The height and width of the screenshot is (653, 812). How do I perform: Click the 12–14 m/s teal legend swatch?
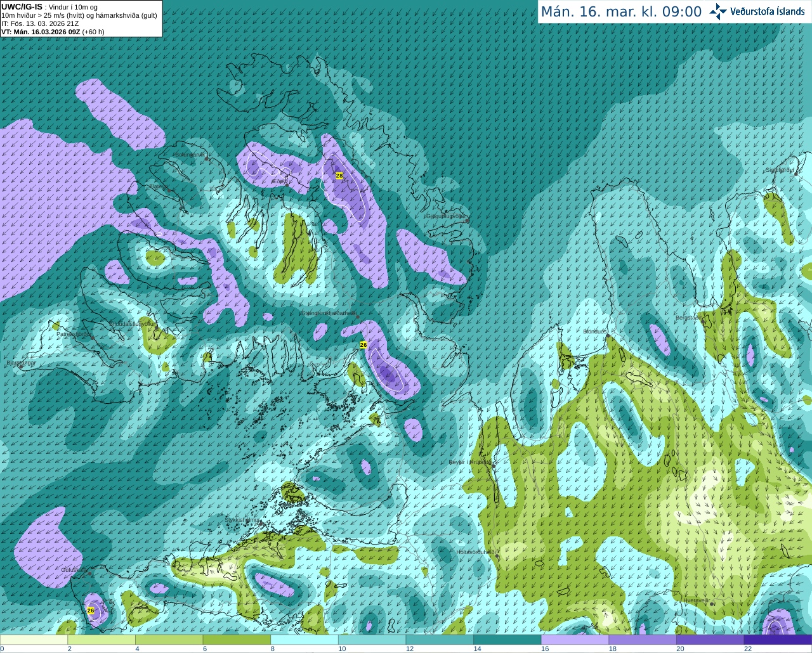pos(440,640)
